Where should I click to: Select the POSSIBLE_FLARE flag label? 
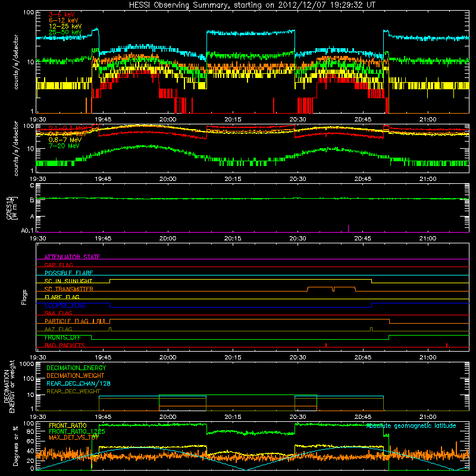(68, 273)
